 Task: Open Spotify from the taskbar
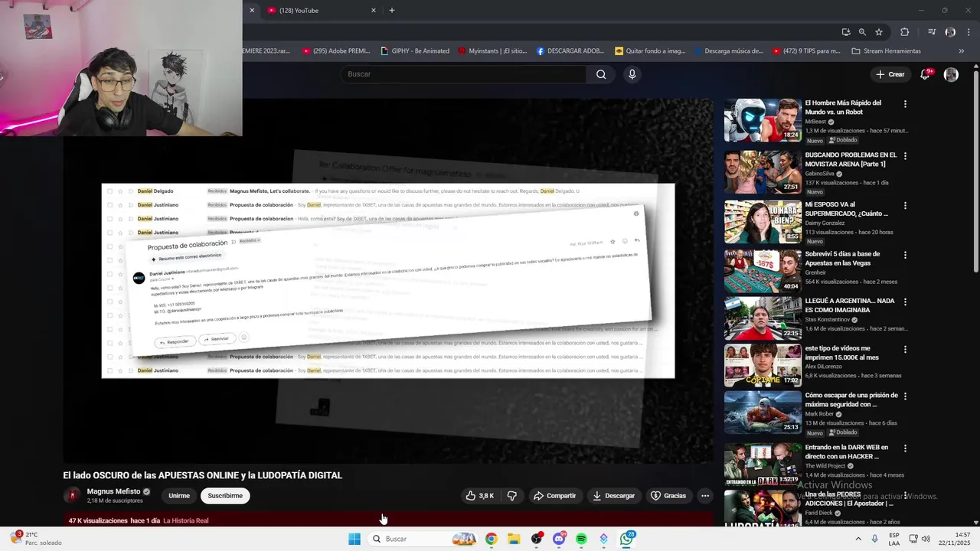581,539
